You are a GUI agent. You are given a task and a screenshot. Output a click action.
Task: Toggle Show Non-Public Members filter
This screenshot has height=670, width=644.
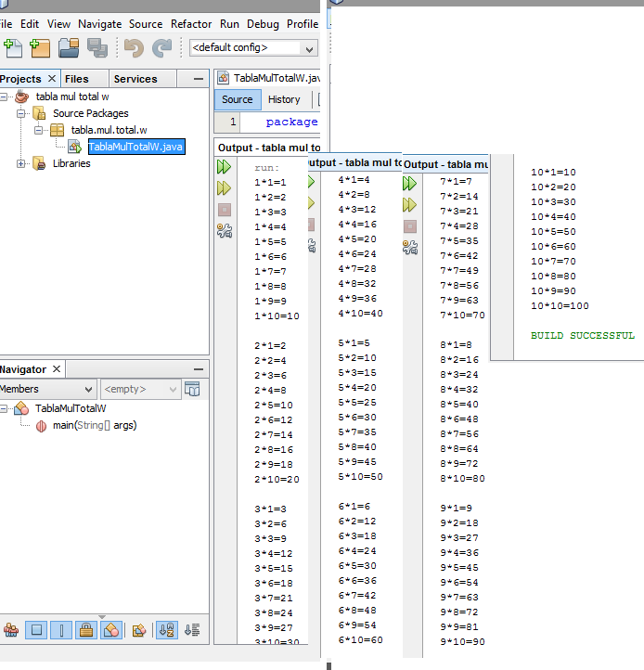pyautogui.click(x=86, y=630)
